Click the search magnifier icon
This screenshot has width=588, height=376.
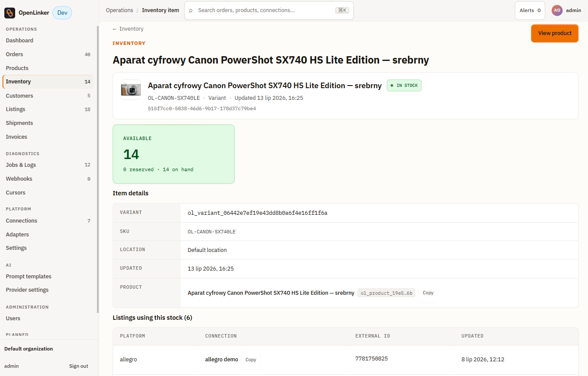pos(191,10)
